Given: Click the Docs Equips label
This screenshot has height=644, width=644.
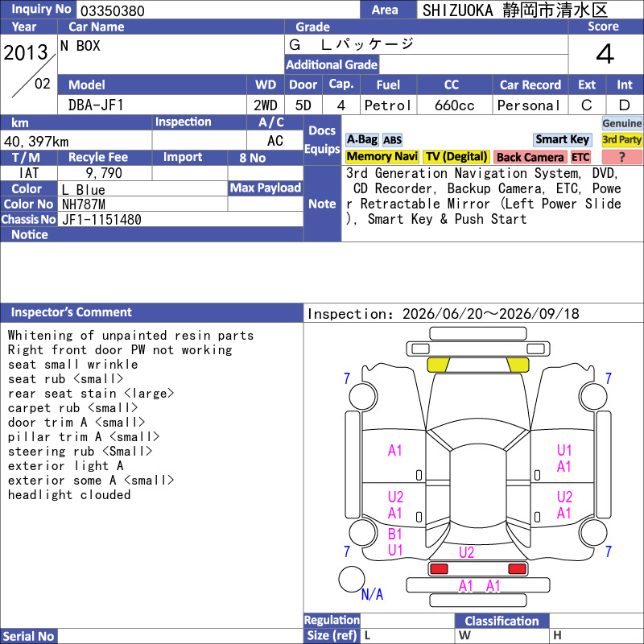Looking at the screenshot, I should pos(322,139).
